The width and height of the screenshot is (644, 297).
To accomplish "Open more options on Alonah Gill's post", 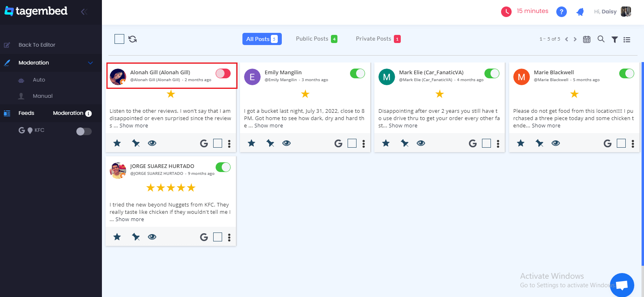I will 229,144.
